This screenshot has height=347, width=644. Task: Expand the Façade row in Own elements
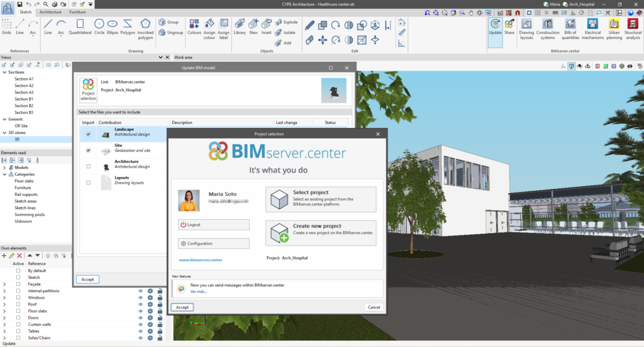pyautogui.click(x=4, y=284)
